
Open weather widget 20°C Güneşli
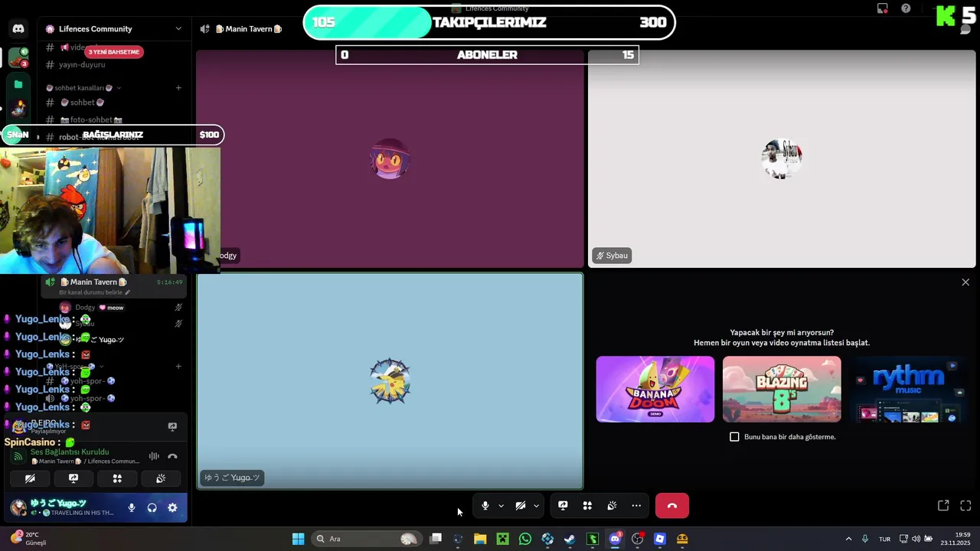(x=29, y=539)
